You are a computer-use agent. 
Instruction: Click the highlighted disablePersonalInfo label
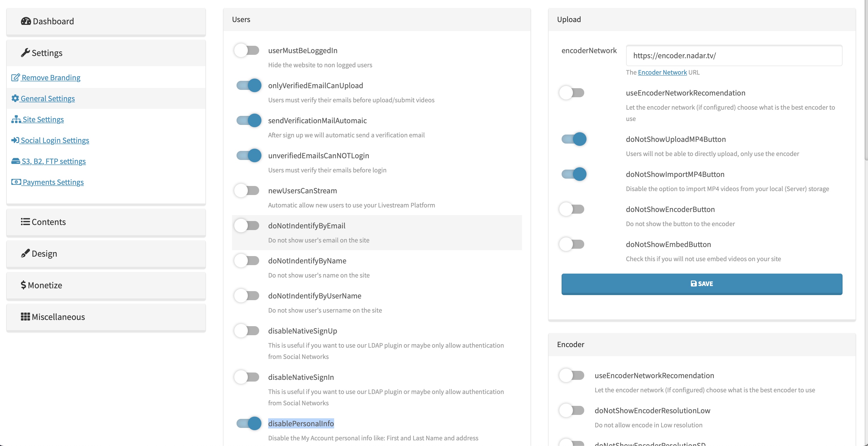(301, 423)
